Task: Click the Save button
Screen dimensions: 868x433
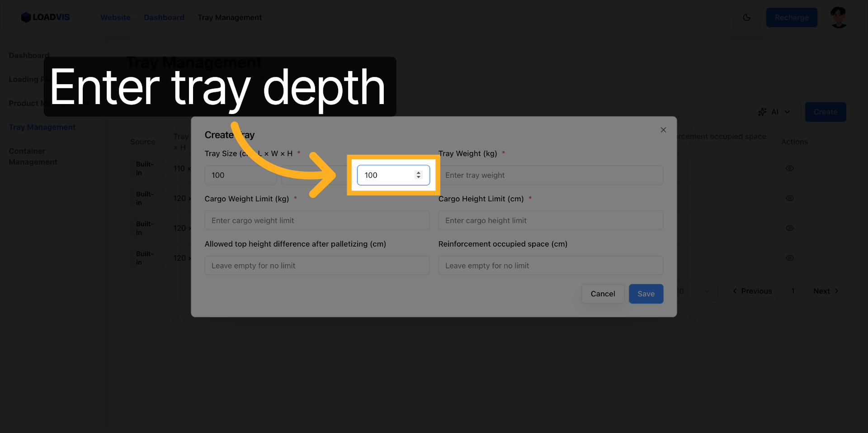Action: [x=646, y=294]
